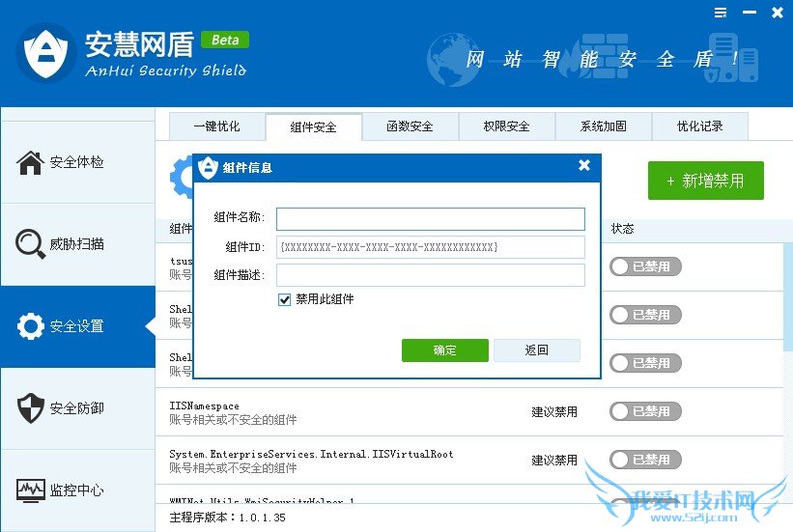The height and width of the screenshot is (532, 793).
Task: Close the 组件信息 dialog
Action: (x=584, y=165)
